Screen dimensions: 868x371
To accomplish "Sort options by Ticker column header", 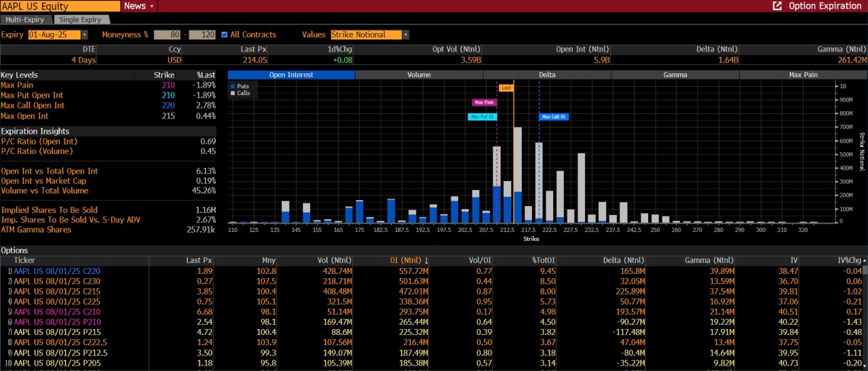I will [x=24, y=260].
